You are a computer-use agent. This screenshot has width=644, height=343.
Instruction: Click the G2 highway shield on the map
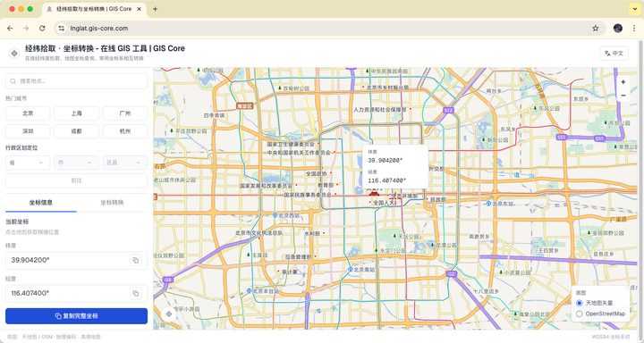pos(452,273)
